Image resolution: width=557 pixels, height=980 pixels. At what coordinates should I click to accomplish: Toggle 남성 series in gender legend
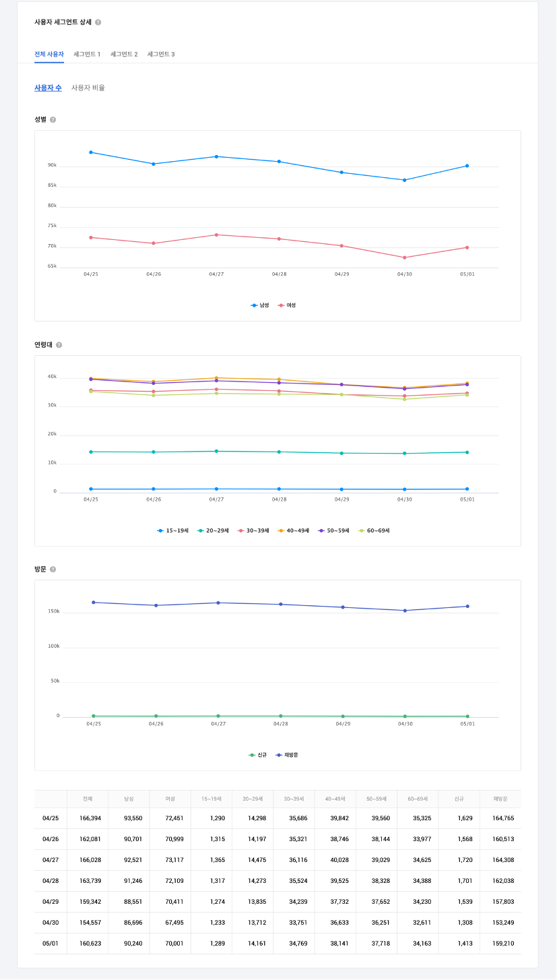(x=260, y=305)
